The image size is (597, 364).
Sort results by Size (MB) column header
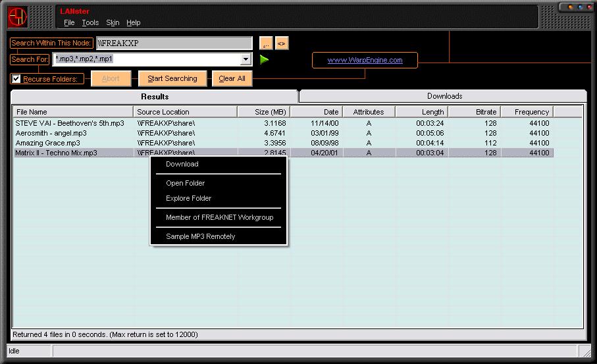(x=264, y=112)
